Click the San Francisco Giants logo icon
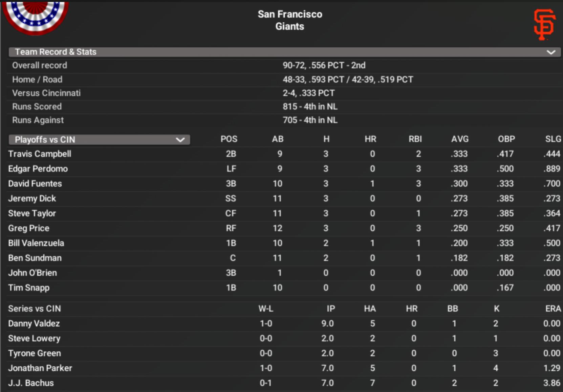Screen dimensions: 563x392 (544, 24)
